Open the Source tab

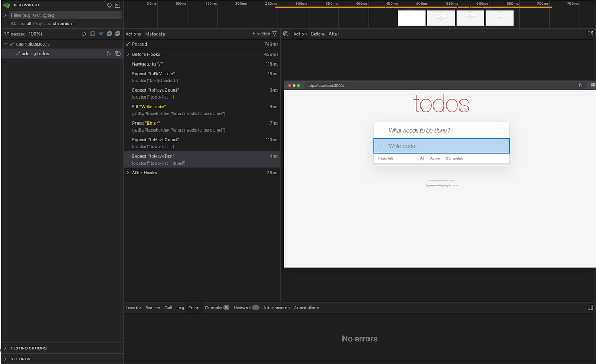click(x=153, y=308)
